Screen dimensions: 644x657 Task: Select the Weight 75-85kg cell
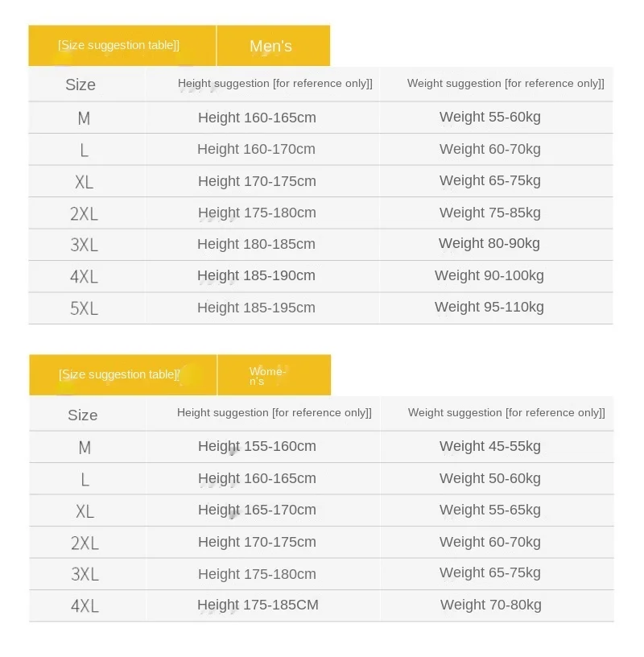pos(490,213)
